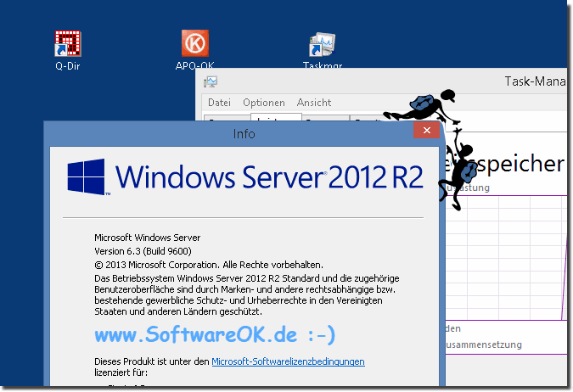Click the Task-Manager title bar icon

(x=211, y=81)
